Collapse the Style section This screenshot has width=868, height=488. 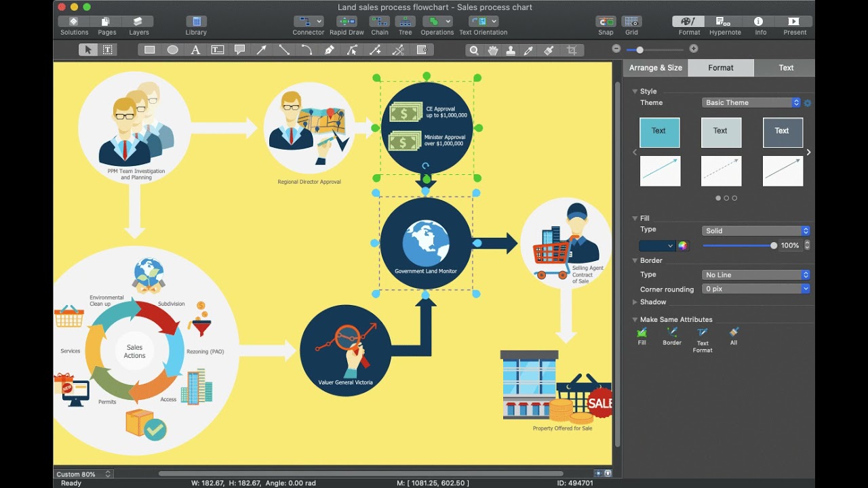click(x=635, y=91)
